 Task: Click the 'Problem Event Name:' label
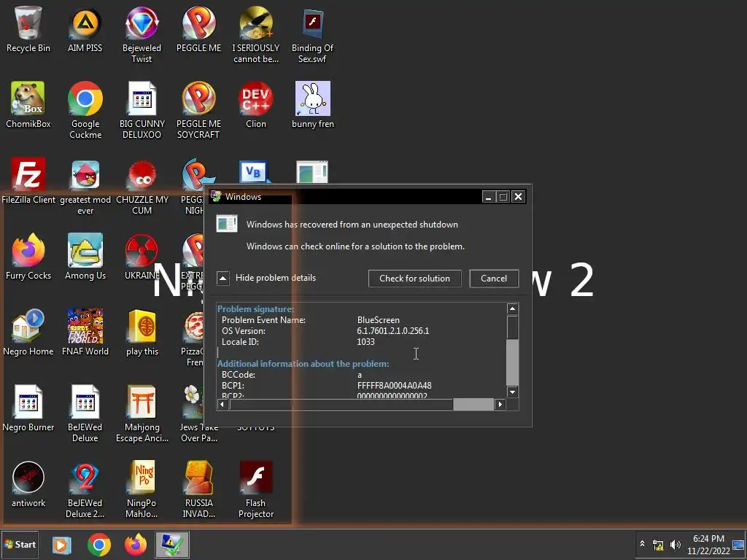click(263, 320)
